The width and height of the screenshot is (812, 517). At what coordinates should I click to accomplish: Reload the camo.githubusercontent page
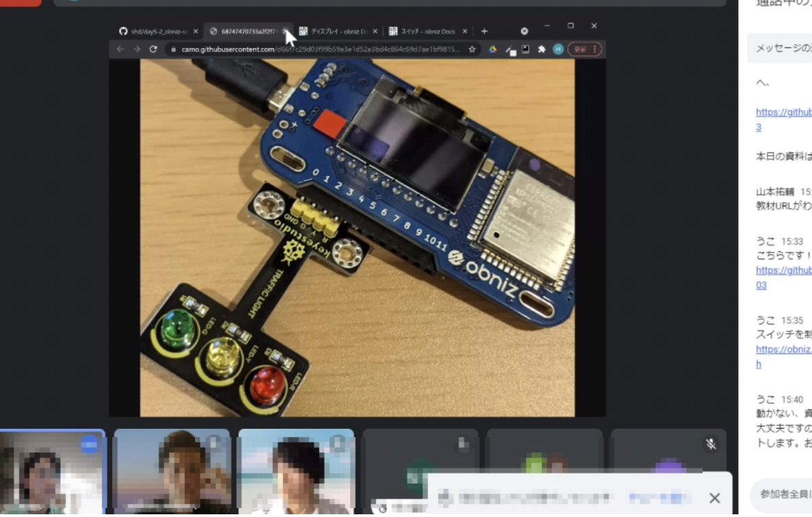153,49
